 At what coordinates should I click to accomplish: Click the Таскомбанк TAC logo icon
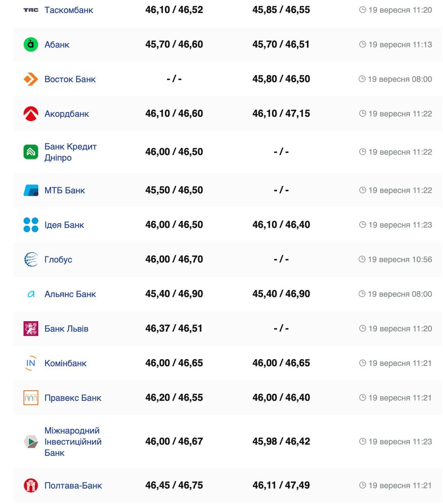click(31, 10)
